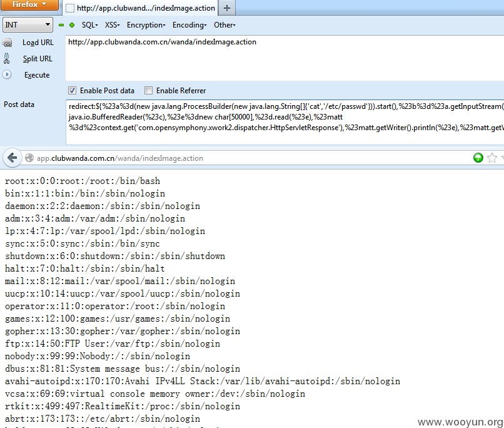Image resolution: width=504 pixels, height=428 pixels.
Task: Click the line starting 'gopher:x:13:30'
Action: point(123,331)
